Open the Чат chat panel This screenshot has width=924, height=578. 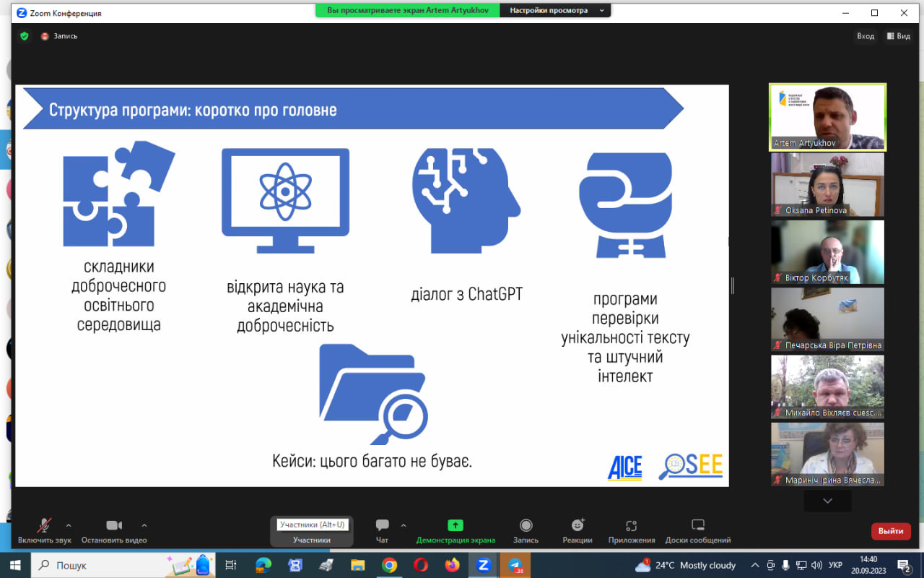pyautogui.click(x=382, y=530)
